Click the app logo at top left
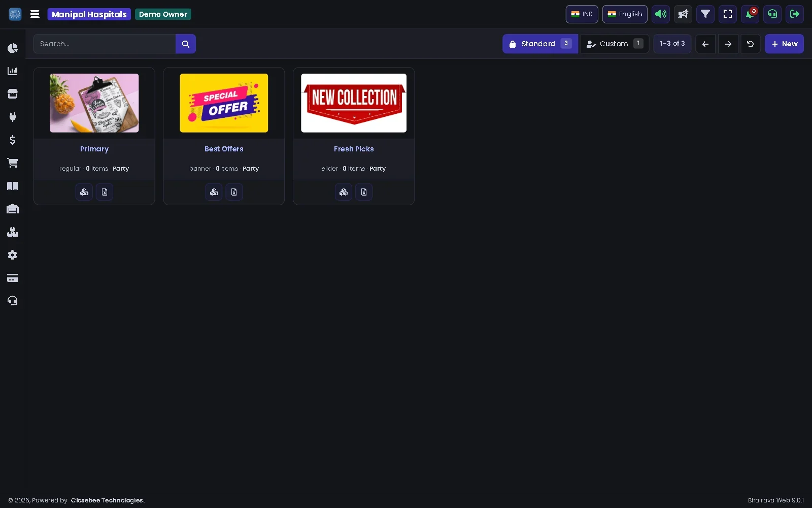812x508 pixels. pyautogui.click(x=15, y=14)
